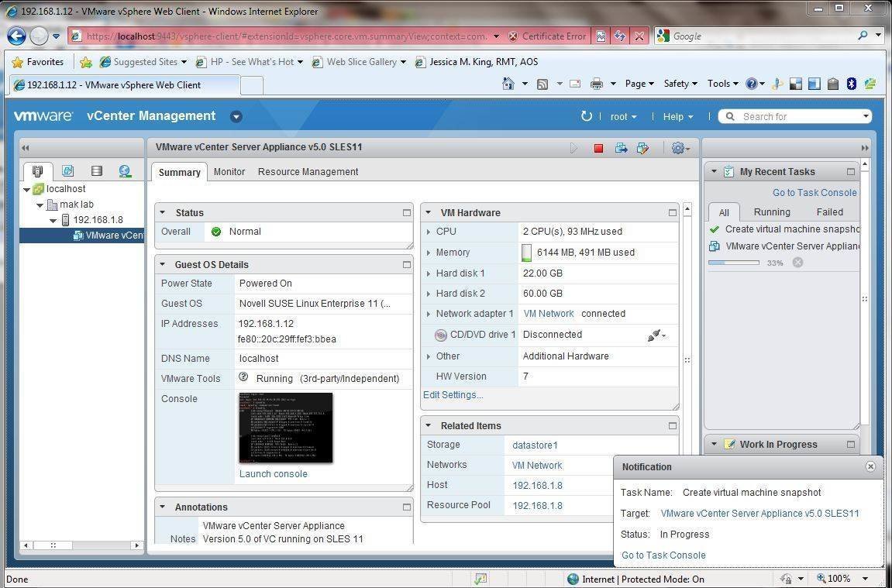Collapse the Guest OS Details section
The height and width of the screenshot is (588, 892).
tap(163, 264)
